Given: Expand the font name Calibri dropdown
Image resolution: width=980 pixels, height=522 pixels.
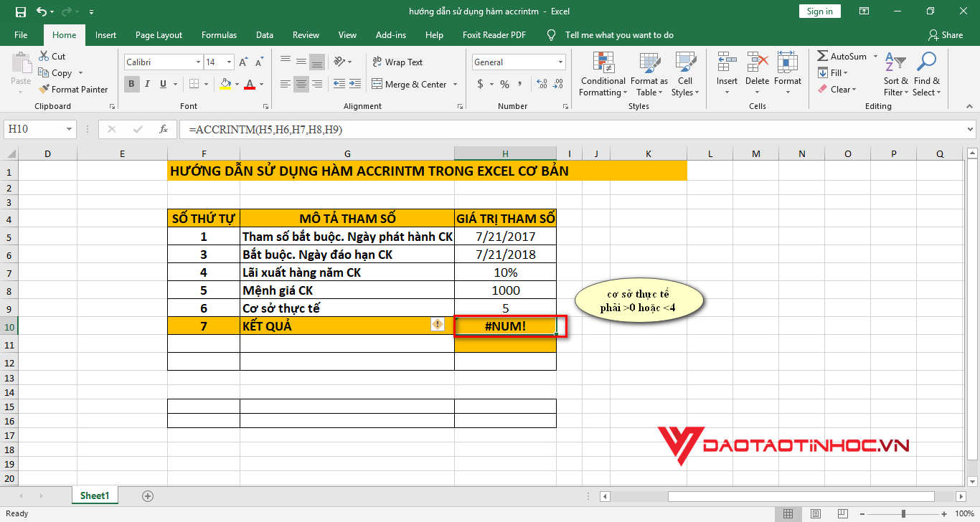Looking at the screenshot, I should (197, 62).
